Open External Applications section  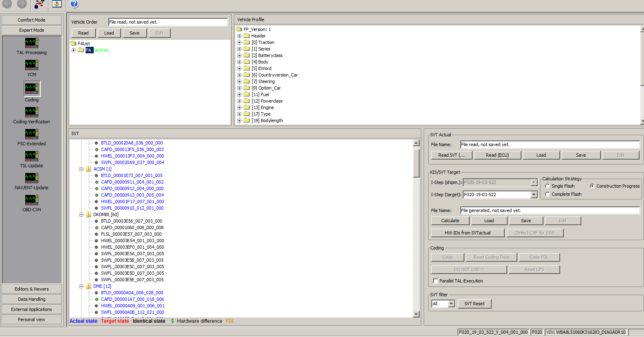pos(32,309)
